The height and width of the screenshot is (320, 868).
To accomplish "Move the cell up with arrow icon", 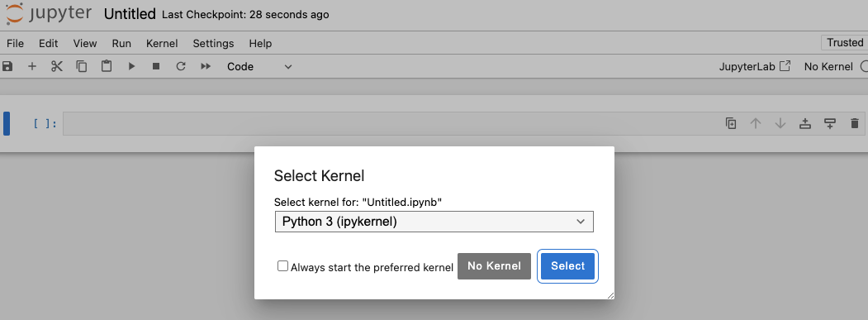I will pyautogui.click(x=756, y=124).
